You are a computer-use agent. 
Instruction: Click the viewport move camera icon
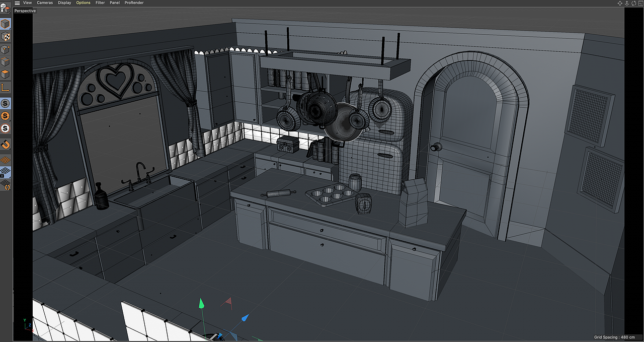click(620, 3)
